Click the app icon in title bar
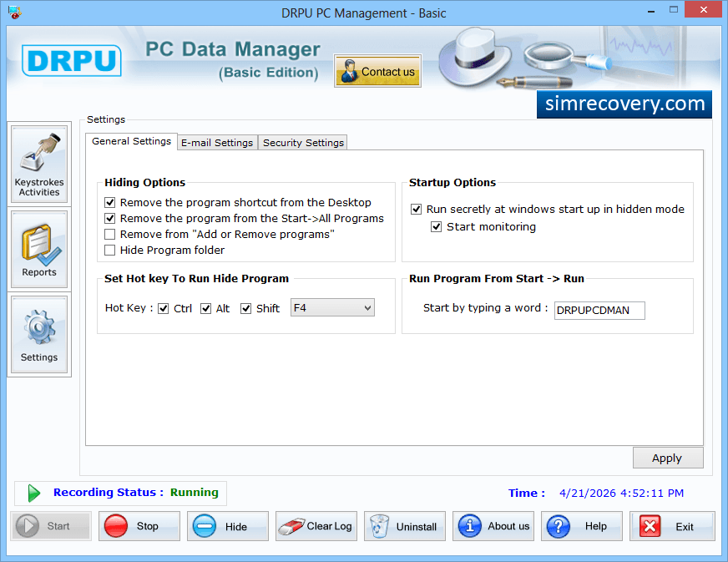Image resolution: width=728 pixels, height=562 pixels. [15, 12]
